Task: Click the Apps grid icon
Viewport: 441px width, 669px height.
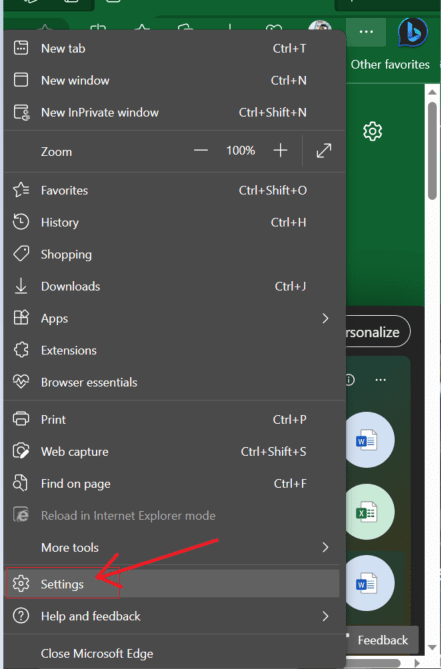Action: pos(21,318)
